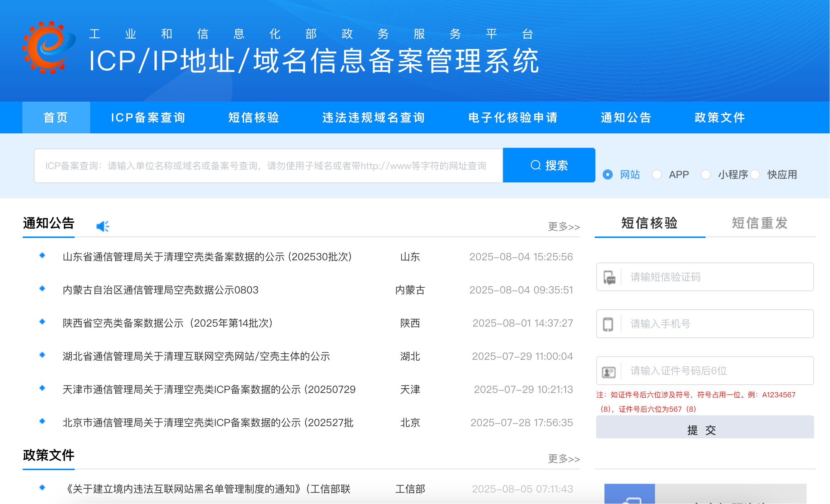Select the 小程序 radio option
The image size is (830, 504).
[x=706, y=174]
